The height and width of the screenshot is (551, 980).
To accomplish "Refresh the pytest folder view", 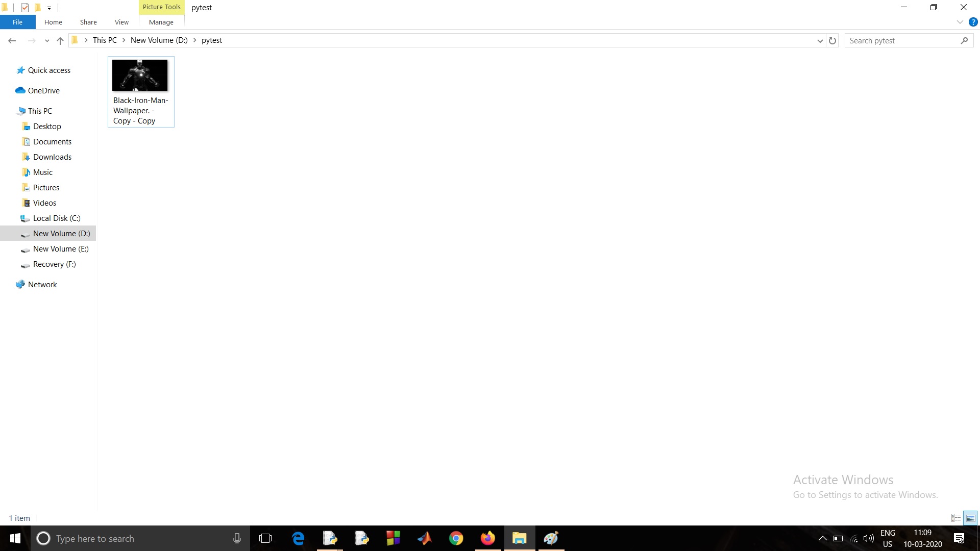I will coord(832,41).
